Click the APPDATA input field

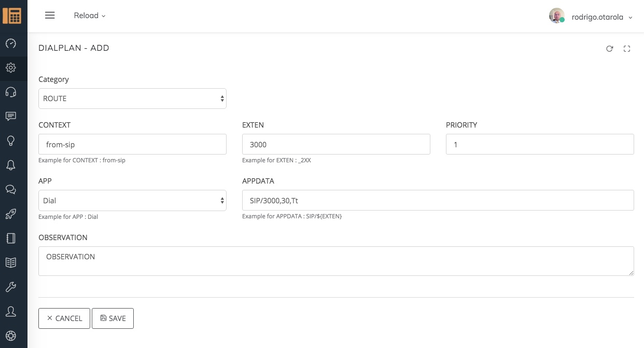pos(438,200)
